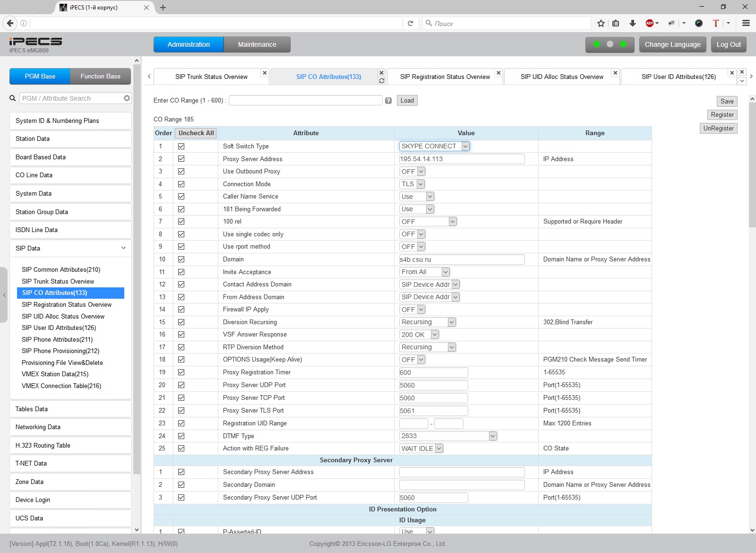Toggle the Domain attribute checkbox

(x=181, y=259)
